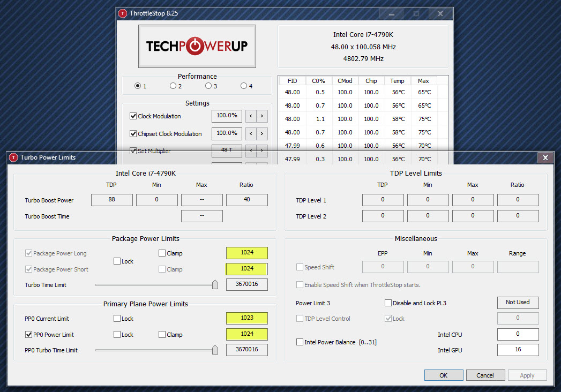Click the Chip column header in ThrottleStop

(371, 81)
